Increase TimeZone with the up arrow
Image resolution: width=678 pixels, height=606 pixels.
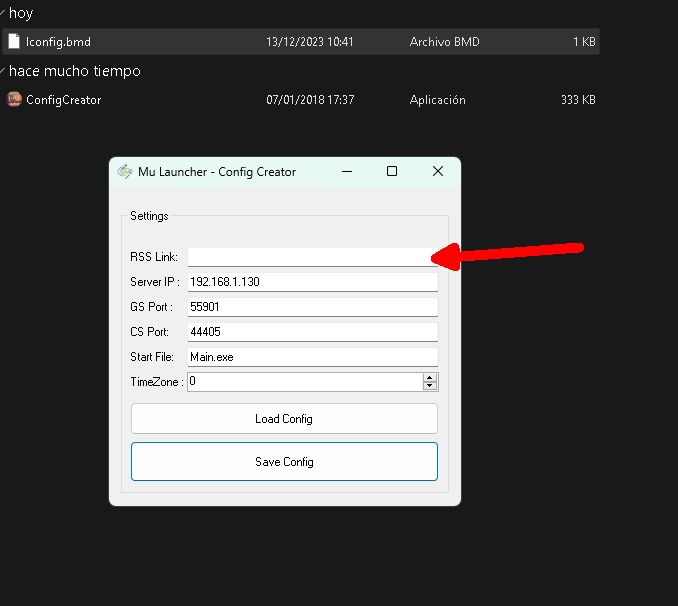tap(429, 378)
